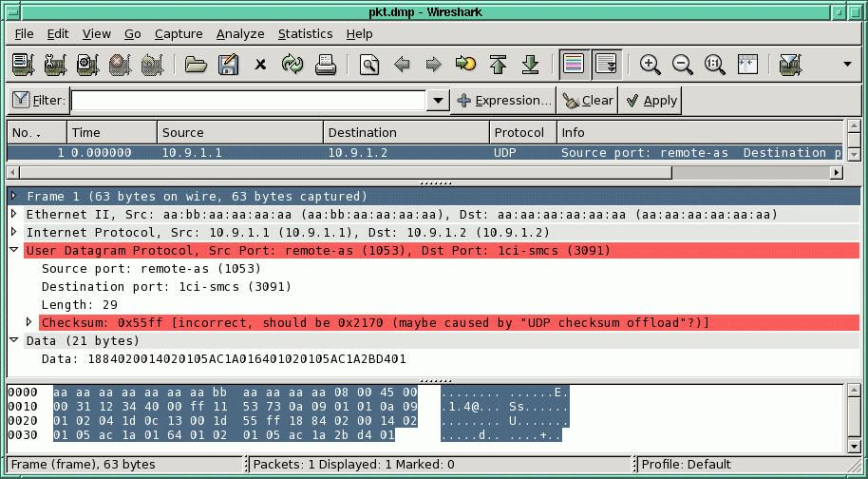Sort packets by Time column header
The width and height of the screenshot is (868, 479).
pos(112,133)
